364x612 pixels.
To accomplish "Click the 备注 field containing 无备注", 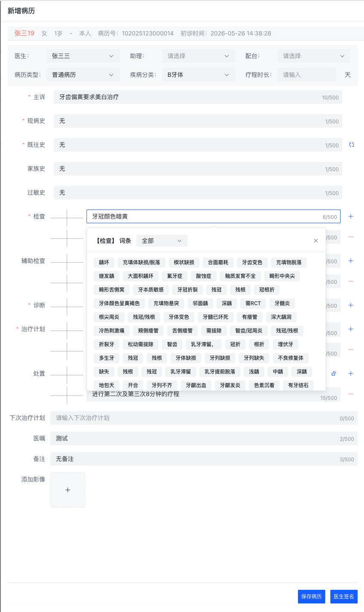I will click(x=204, y=459).
